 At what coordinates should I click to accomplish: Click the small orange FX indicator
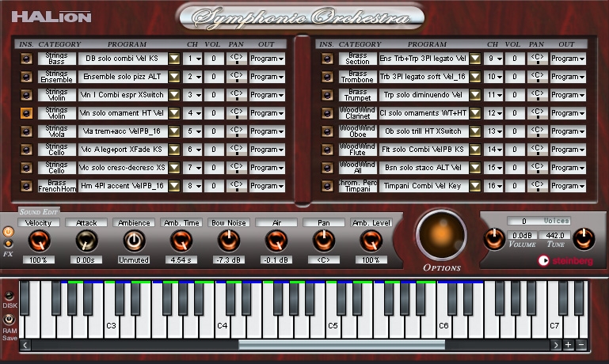click(8, 244)
